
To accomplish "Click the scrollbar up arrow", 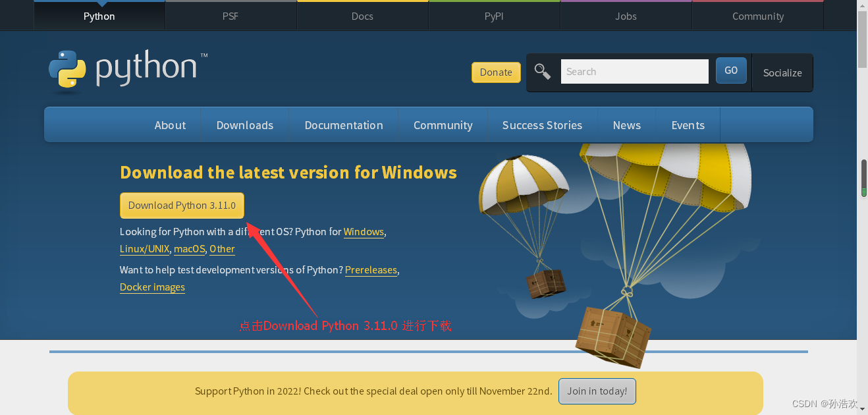I will coord(862,6).
